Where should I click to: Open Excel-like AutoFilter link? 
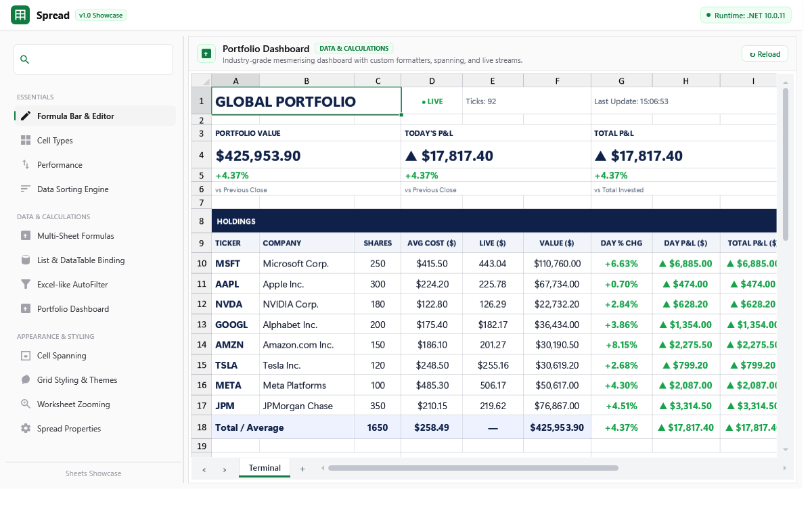(95, 285)
